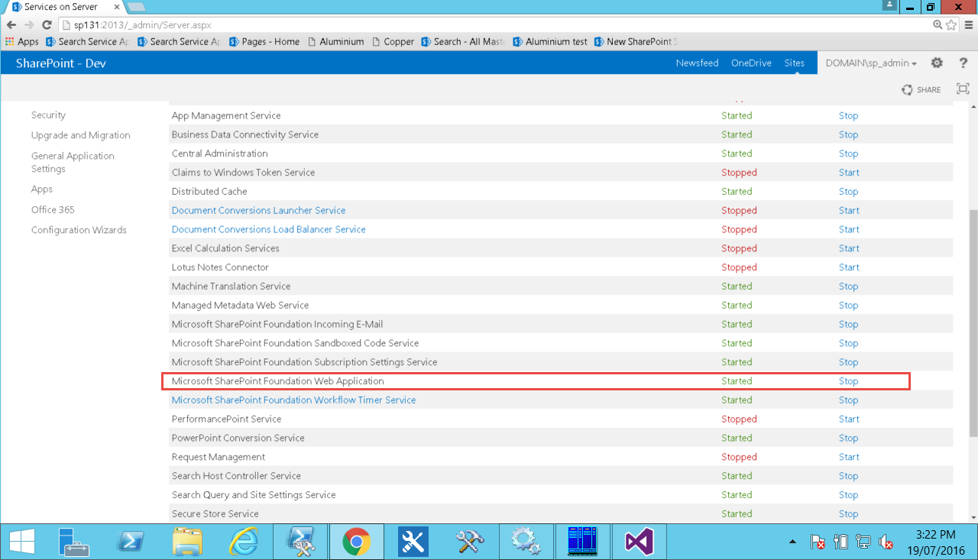Click the Stopped status of Lotus Notes Connector
Viewport: 978px width, 560px height.
point(739,267)
